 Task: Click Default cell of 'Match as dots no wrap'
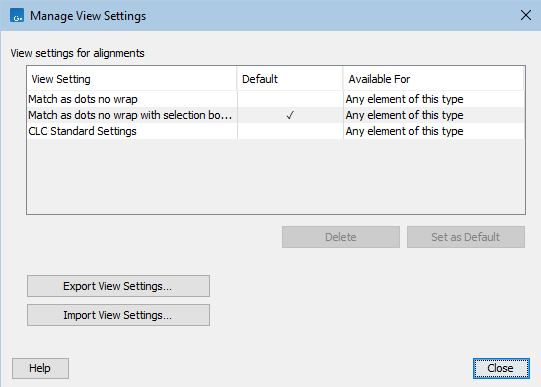pyautogui.click(x=290, y=99)
